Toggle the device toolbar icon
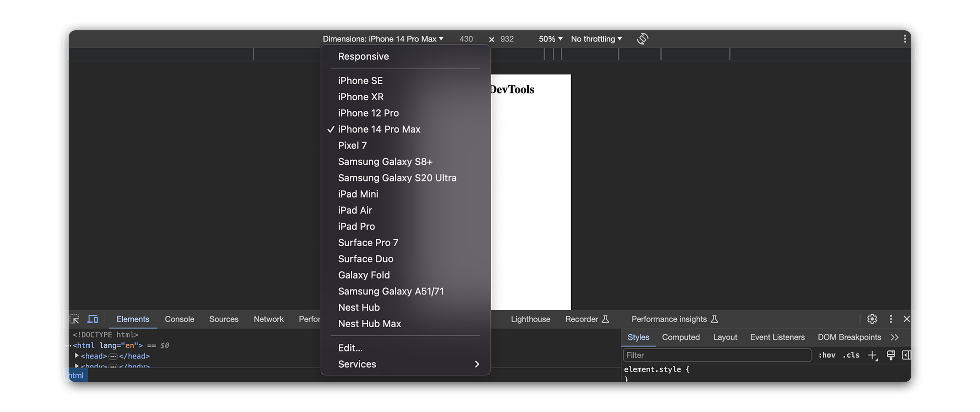Screen dimensions: 980x412 [x=93, y=319]
